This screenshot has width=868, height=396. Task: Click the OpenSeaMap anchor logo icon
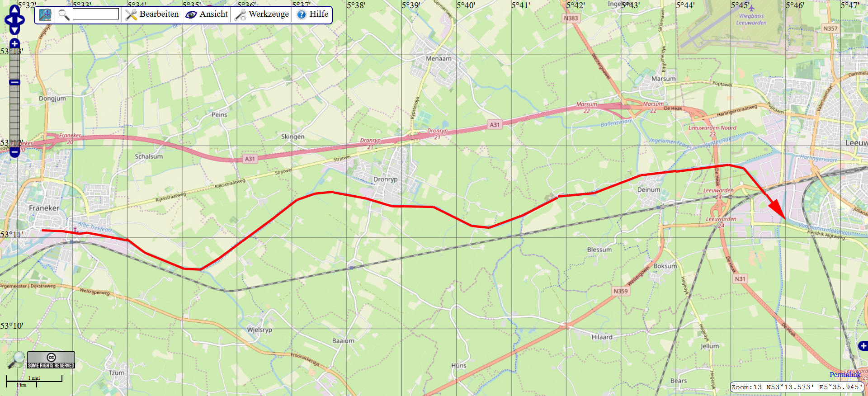pos(45,14)
